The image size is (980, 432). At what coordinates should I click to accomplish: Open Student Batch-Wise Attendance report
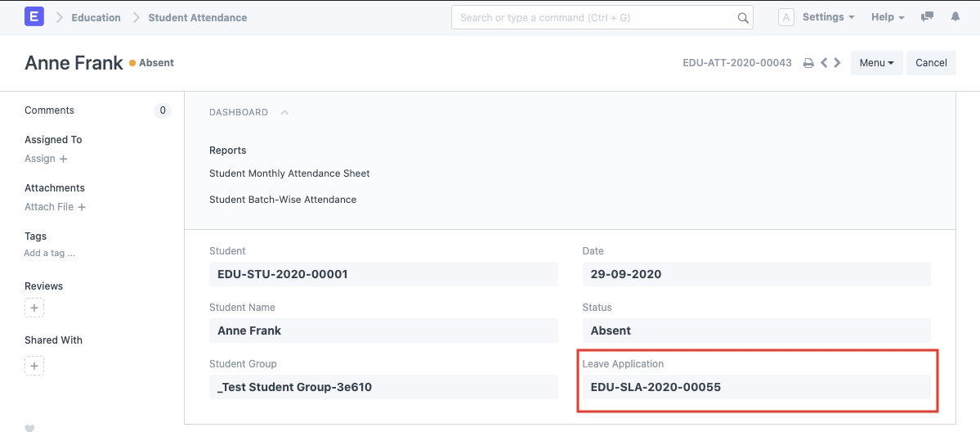coord(283,200)
